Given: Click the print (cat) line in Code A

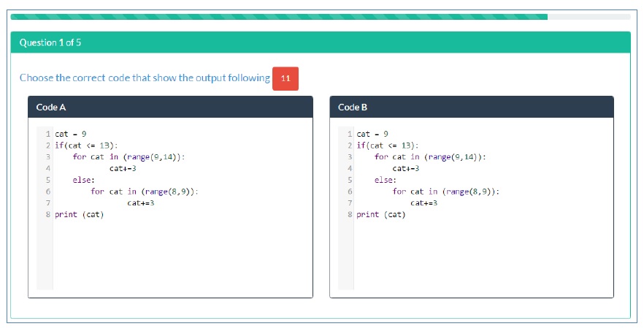Looking at the screenshot, I should 79,214.
